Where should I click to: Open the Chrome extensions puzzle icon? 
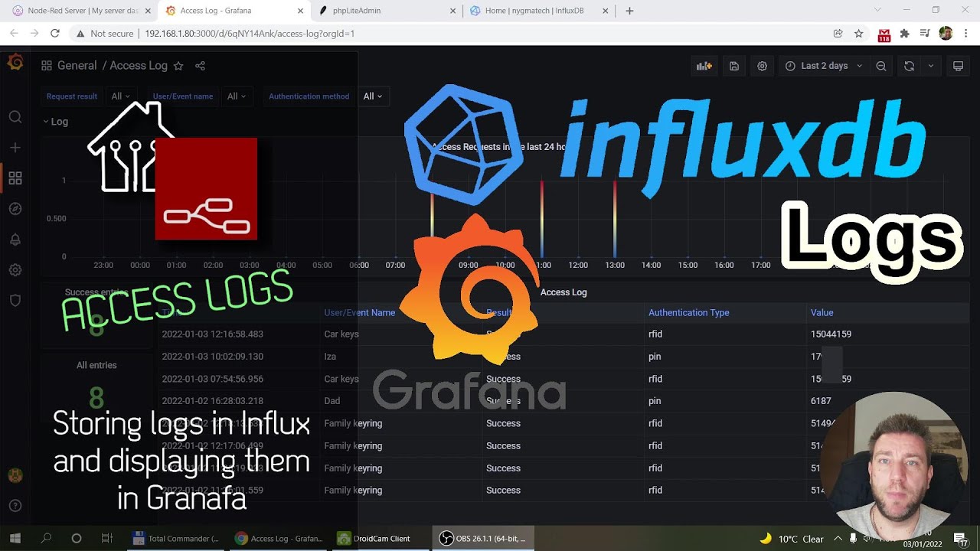click(x=904, y=33)
